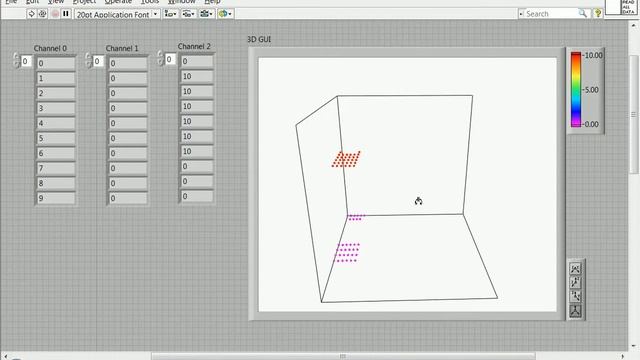Select the XZ plane projection view
Screen dimensions: 640x360
[x=576, y=282]
